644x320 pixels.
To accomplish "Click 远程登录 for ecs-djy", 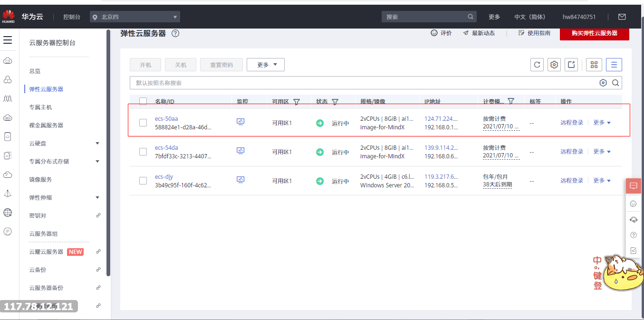I will (572, 180).
